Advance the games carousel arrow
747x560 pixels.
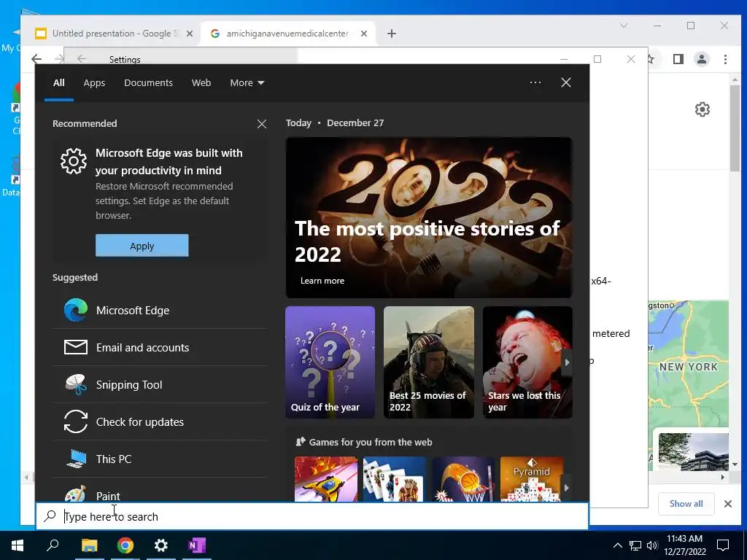coord(566,488)
